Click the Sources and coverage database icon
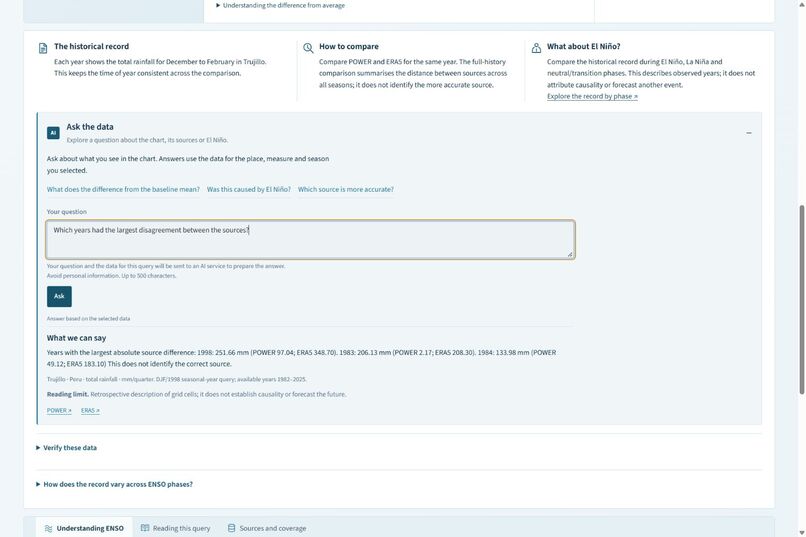This screenshot has width=806, height=537. [x=231, y=528]
